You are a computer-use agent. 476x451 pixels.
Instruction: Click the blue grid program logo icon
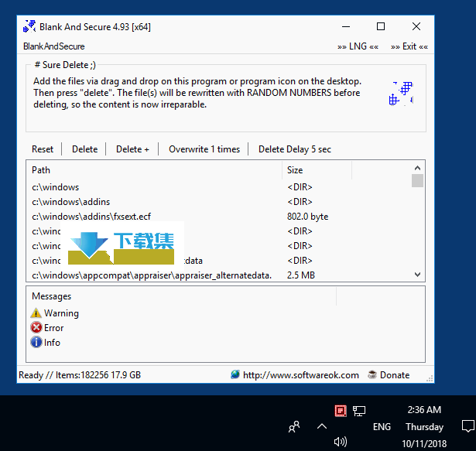(402, 94)
